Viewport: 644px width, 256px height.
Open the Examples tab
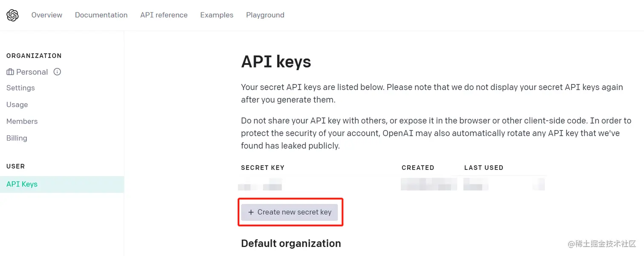[x=217, y=15]
